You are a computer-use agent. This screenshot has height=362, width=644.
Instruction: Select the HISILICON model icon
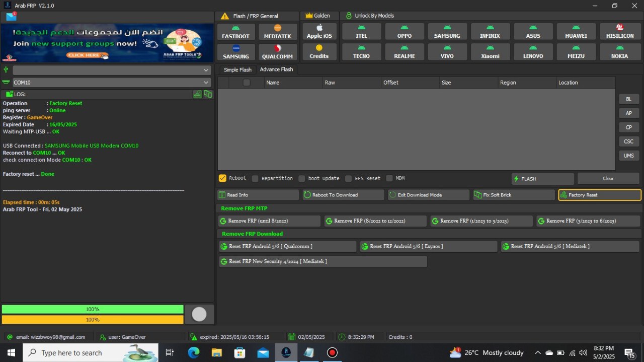[x=619, y=31]
